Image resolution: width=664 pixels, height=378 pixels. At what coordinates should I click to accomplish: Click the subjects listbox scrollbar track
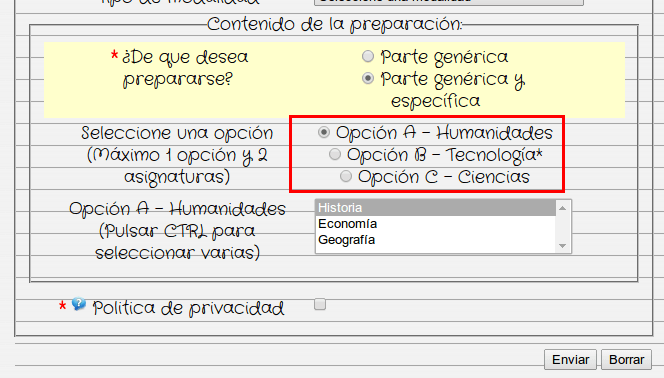562,226
